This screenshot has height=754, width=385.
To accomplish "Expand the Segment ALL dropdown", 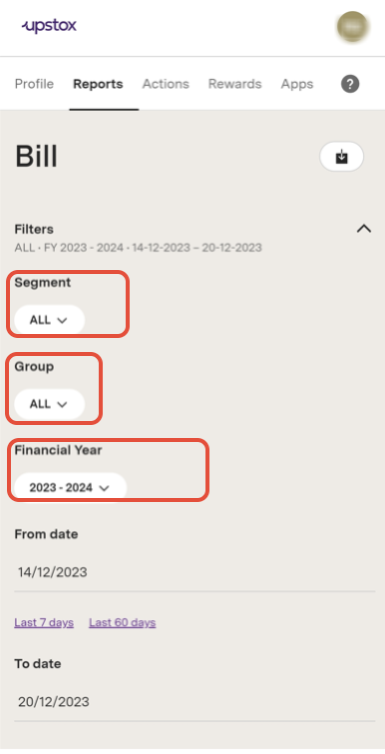I will [x=49, y=320].
